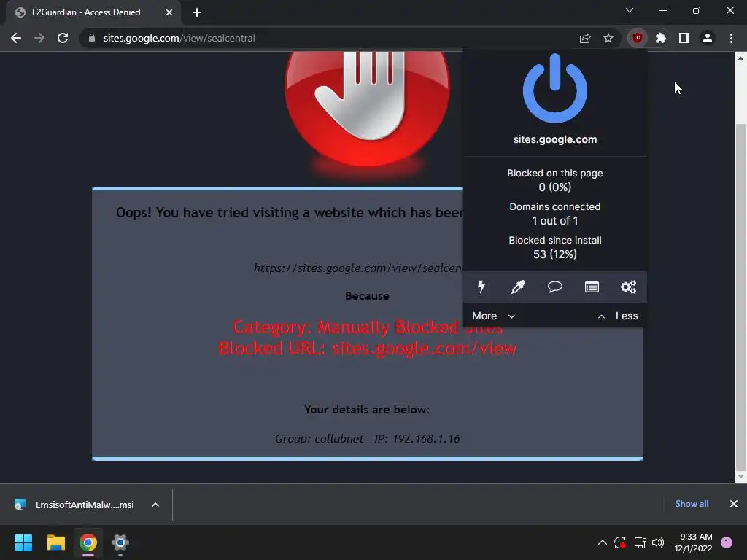Share this page icon in address bar

pyautogui.click(x=585, y=38)
